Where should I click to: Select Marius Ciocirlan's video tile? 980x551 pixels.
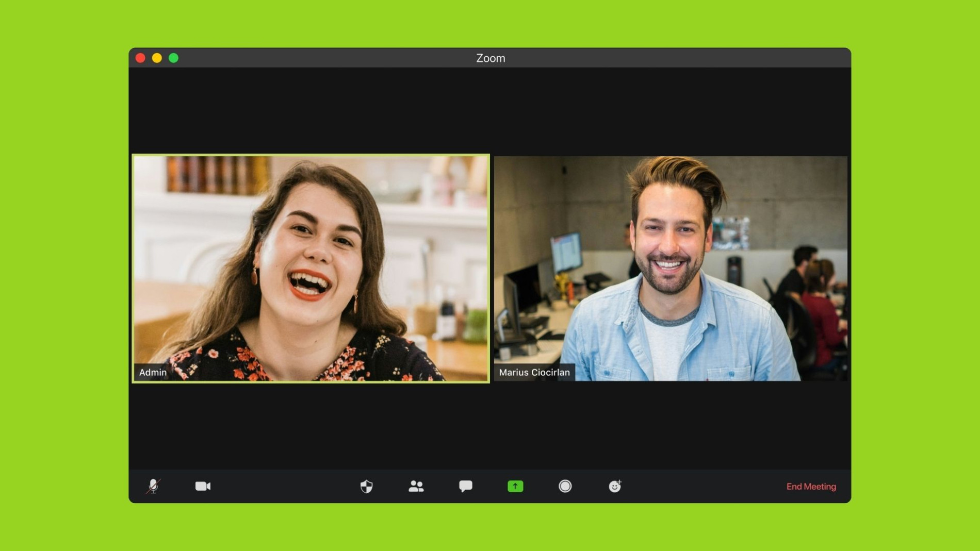671,269
